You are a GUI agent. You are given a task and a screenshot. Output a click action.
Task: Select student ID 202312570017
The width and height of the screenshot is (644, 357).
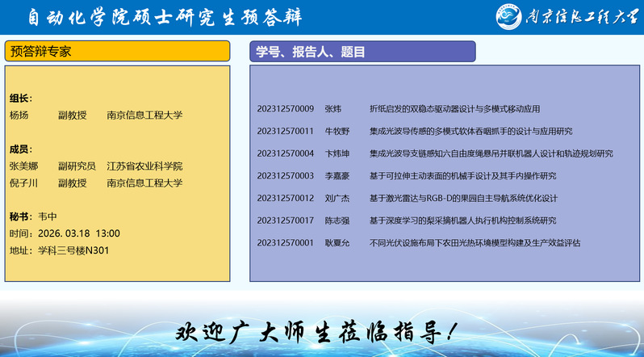[285, 220]
